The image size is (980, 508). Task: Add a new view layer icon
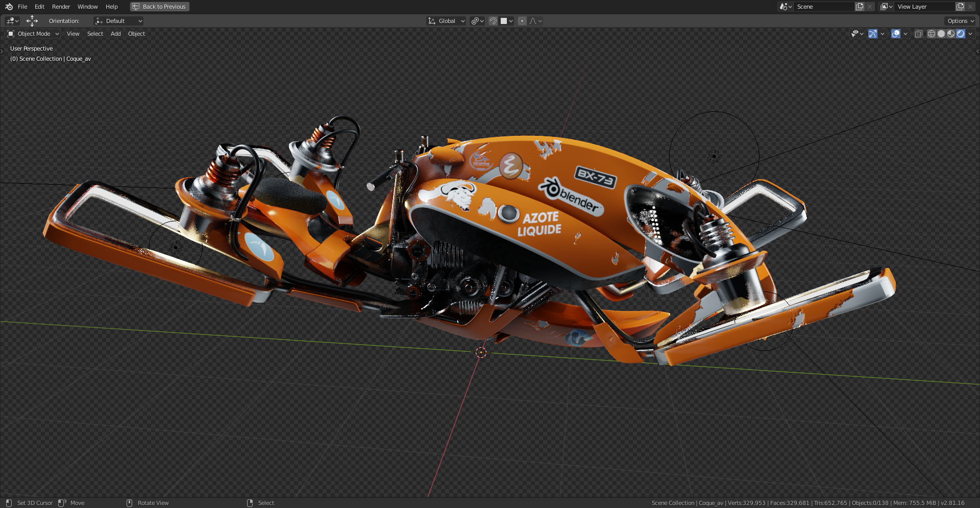(960, 7)
